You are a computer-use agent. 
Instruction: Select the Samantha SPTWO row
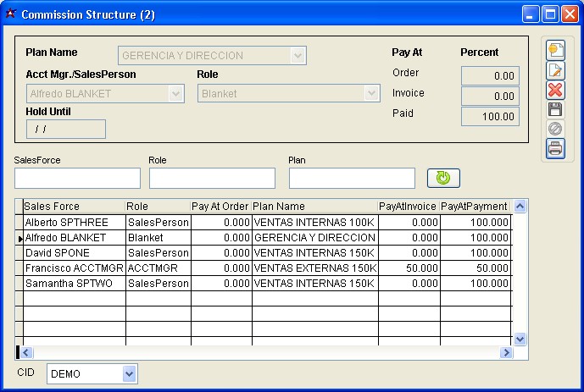[x=74, y=283]
